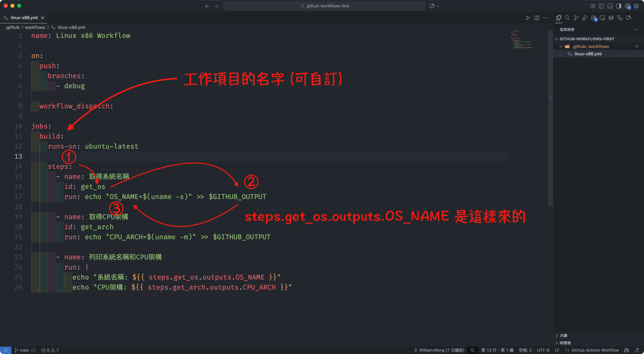Collapse the GITHUB-WORKFLOWS-FIRST root folder
644x354 pixels.
pos(557,39)
